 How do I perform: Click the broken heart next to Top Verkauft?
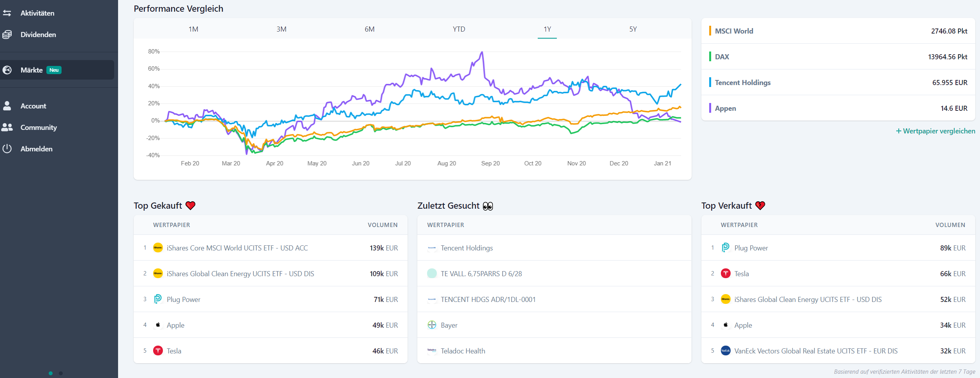click(760, 206)
